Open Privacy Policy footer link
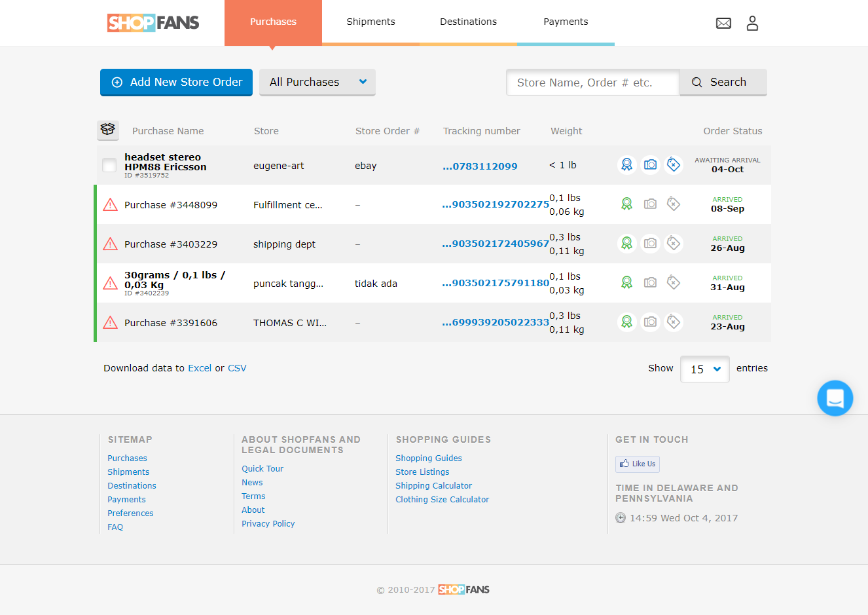This screenshot has height=615, width=868. click(268, 524)
